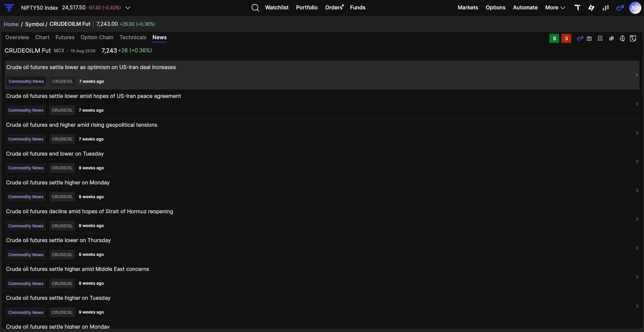This screenshot has height=332, width=644.
Task: Read 'Crude oil futures settle lower amid hopes of US-Iran peace agreement'
Action: (x=93, y=96)
